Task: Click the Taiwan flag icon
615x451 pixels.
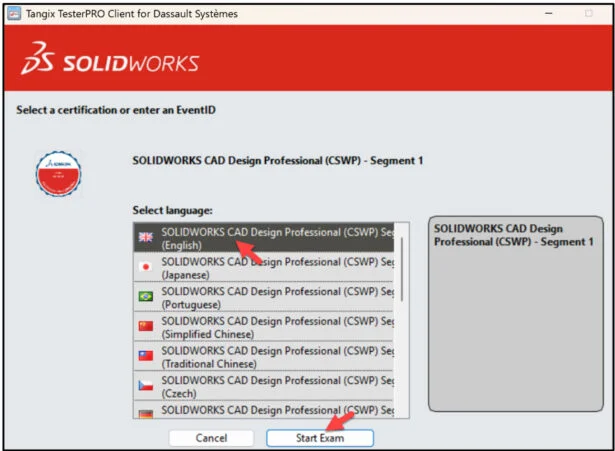Action: click(x=145, y=355)
